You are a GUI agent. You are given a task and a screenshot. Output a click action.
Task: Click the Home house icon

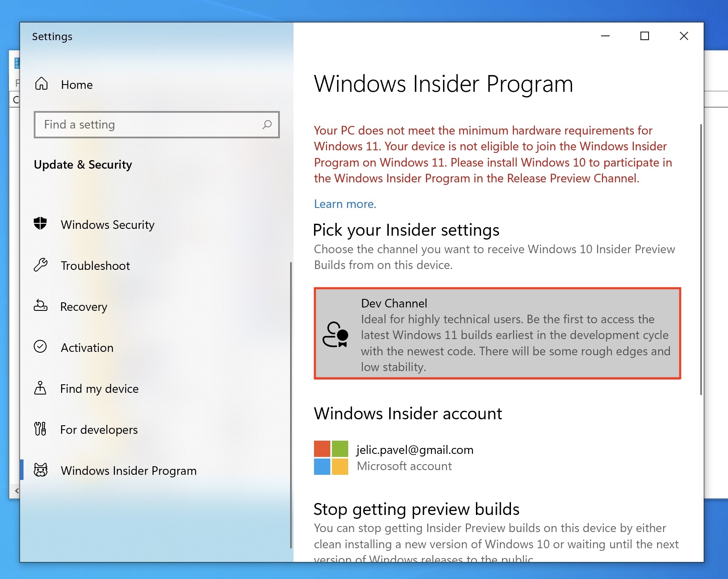(x=41, y=84)
